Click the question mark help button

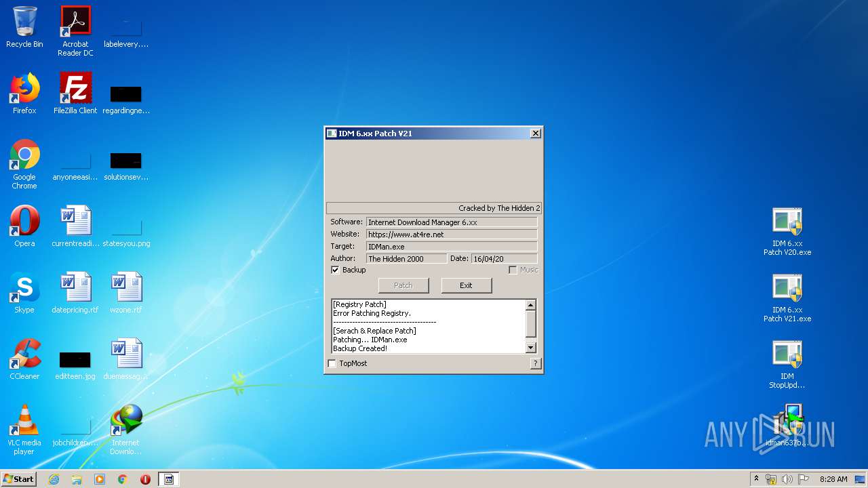(x=536, y=363)
